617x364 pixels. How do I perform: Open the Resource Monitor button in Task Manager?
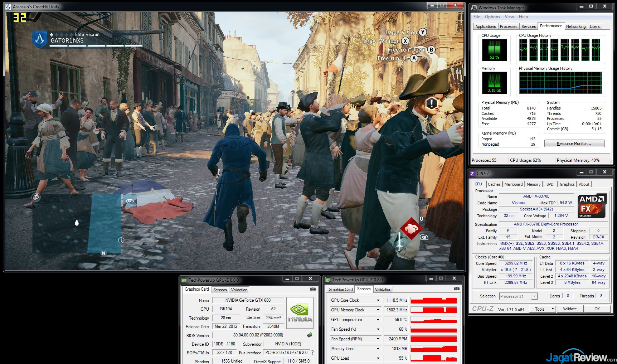[574, 144]
